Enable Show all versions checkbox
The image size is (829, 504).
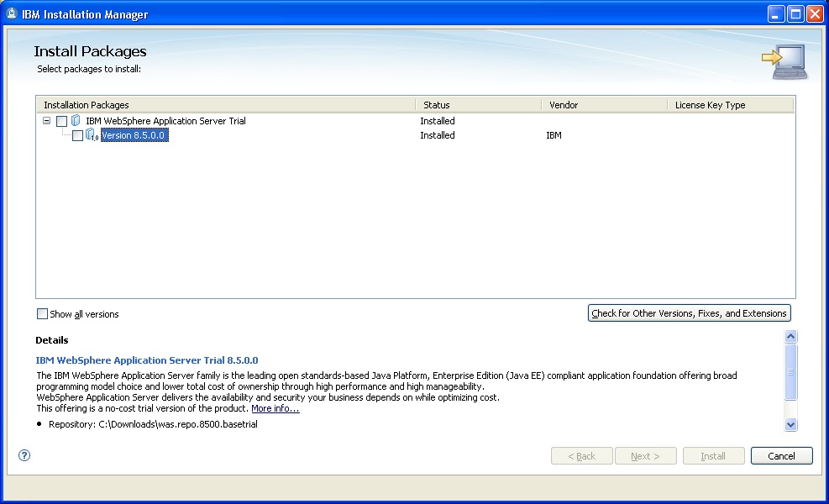click(x=42, y=313)
